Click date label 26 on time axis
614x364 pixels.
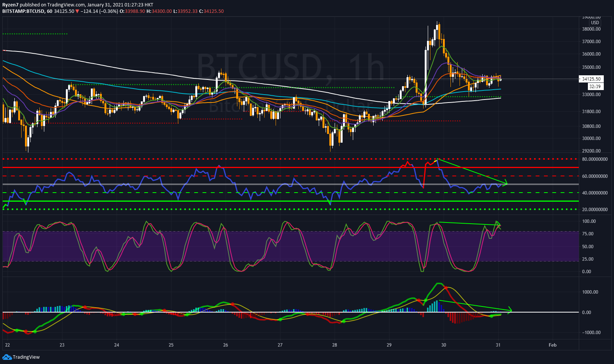[x=226, y=345]
